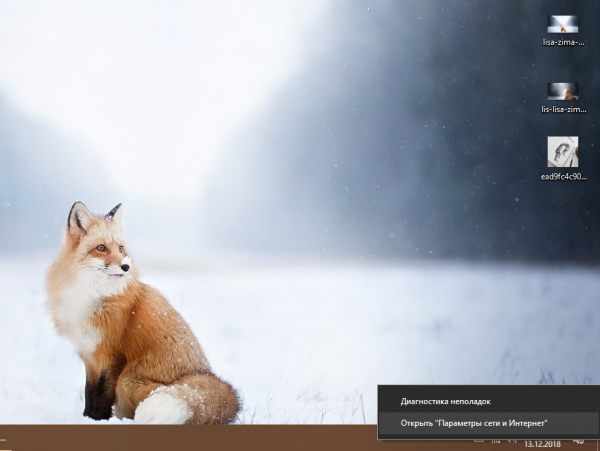Viewport: 600px width, 451px height.
Task: Select the lisa-zima image file icon
Action: tap(562, 24)
